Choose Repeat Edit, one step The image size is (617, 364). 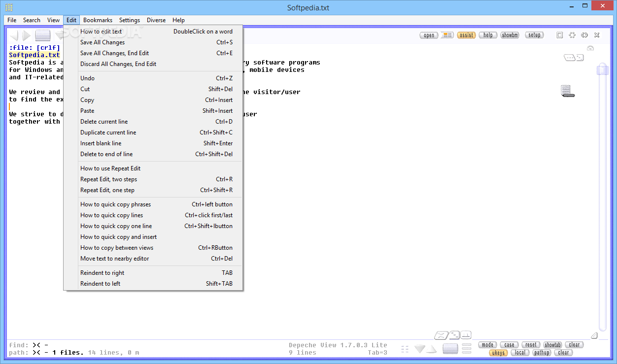[x=153, y=190]
